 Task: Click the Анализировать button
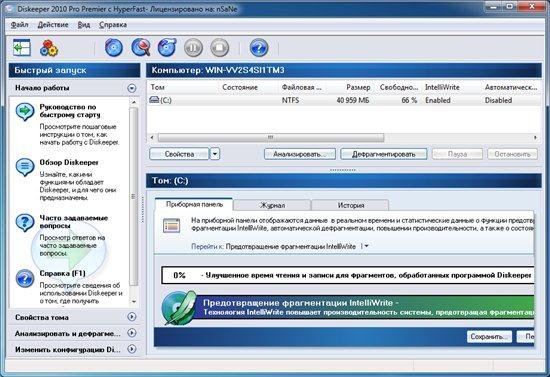tap(300, 154)
